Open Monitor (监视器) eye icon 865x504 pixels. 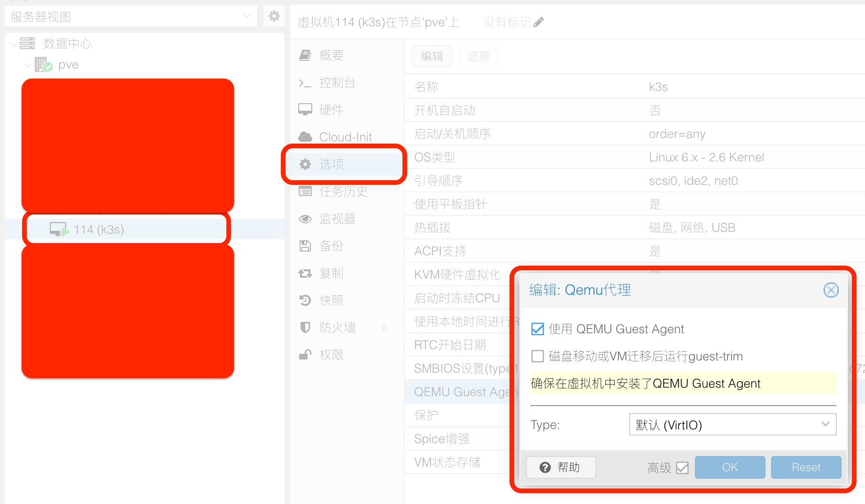(305, 219)
